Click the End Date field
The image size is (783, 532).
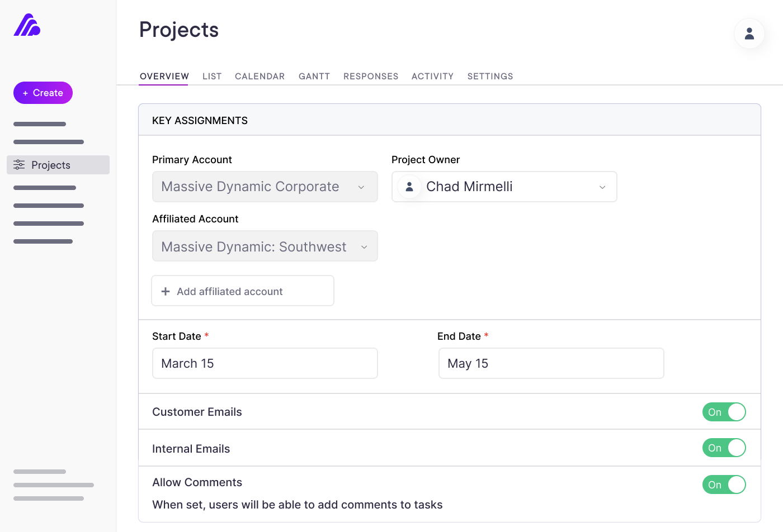pos(551,363)
